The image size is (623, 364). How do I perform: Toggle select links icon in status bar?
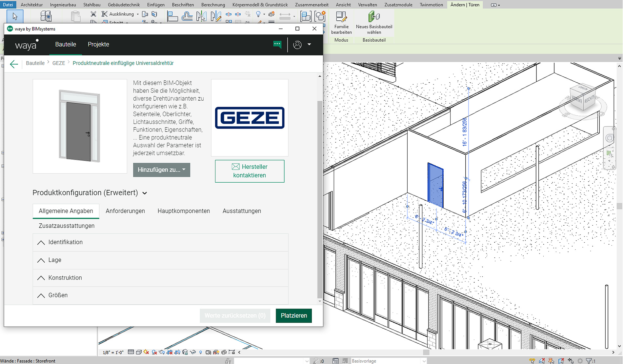pyautogui.click(x=532, y=361)
